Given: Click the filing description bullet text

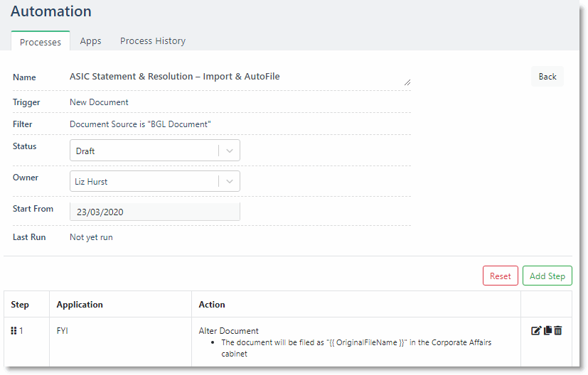Looking at the screenshot, I should (356, 348).
